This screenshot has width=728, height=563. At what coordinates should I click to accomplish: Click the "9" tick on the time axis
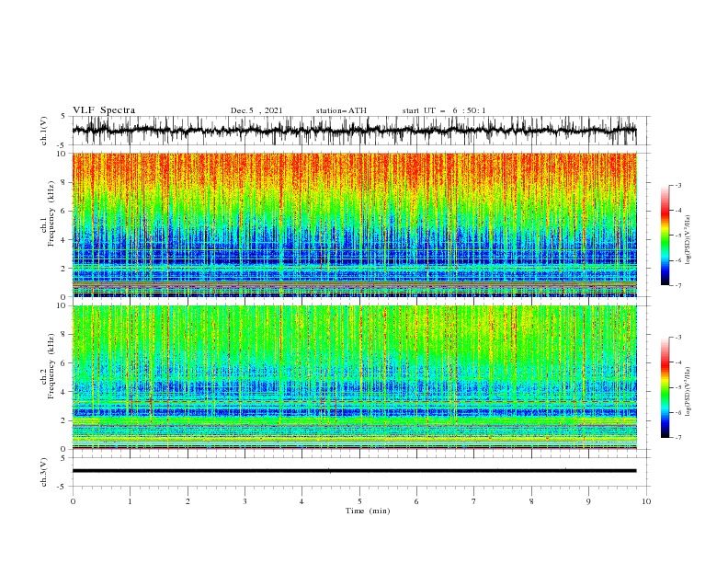pos(588,501)
